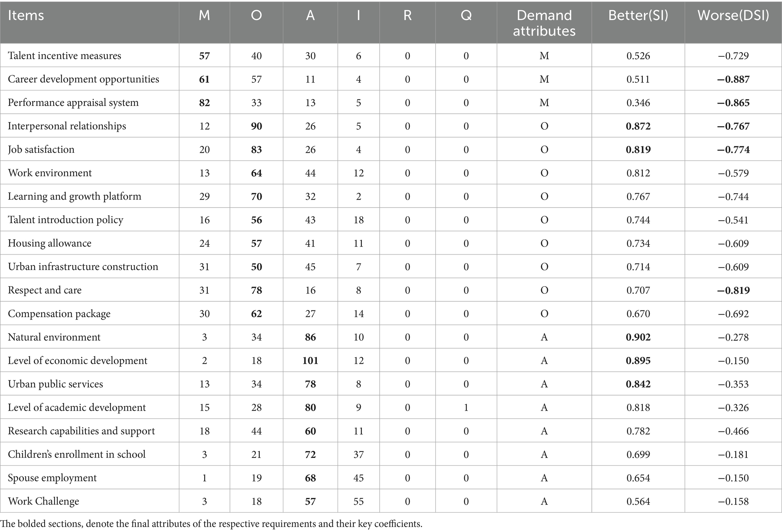Click the Job satisfaction item cell

(41, 150)
